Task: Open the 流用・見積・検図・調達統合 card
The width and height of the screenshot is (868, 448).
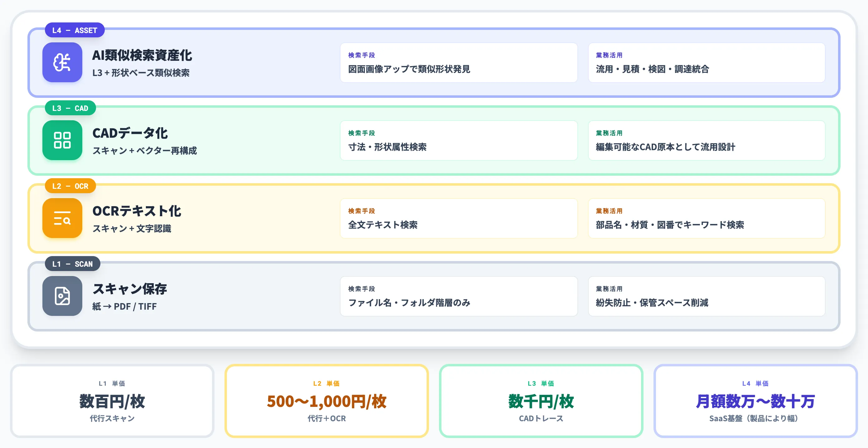Action: click(706, 63)
